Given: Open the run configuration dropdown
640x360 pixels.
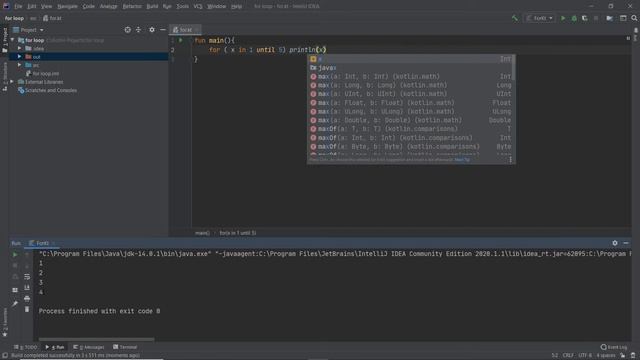Looking at the screenshot, I should click(540, 18).
